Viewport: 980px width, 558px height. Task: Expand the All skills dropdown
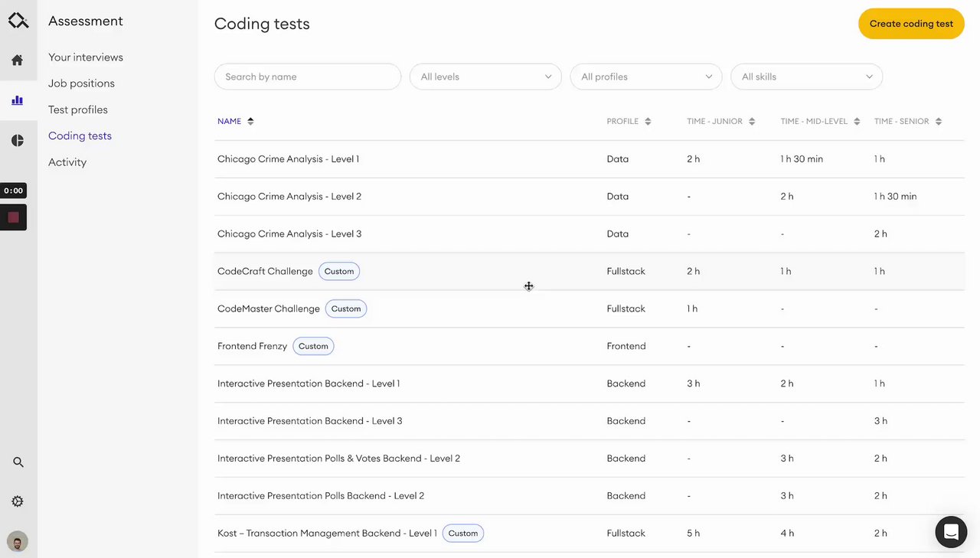coord(806,77)
